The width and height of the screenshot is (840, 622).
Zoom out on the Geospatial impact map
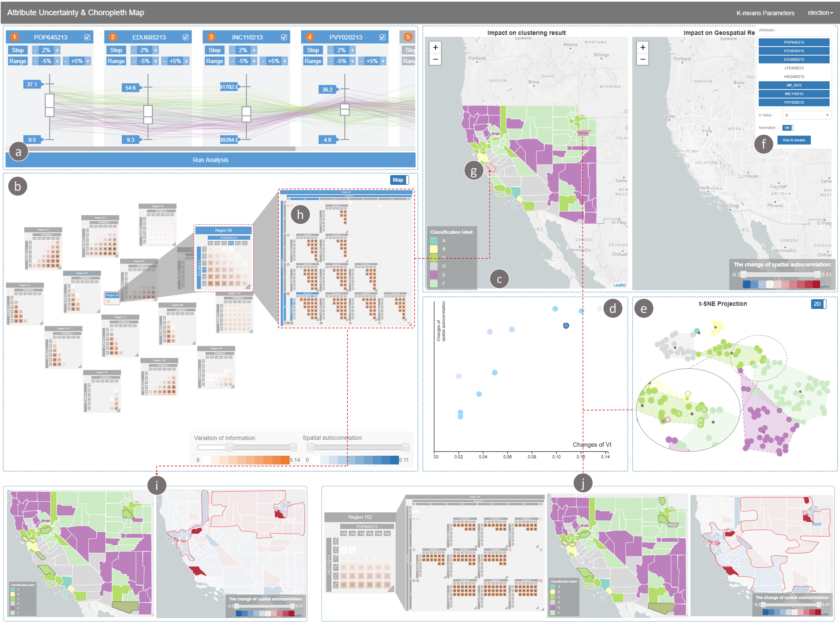642,59
